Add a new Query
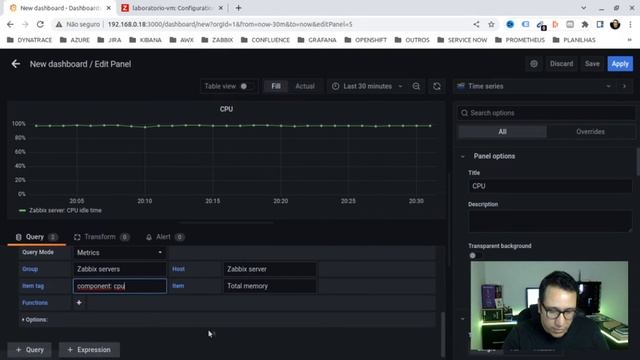 coord(29,350)
